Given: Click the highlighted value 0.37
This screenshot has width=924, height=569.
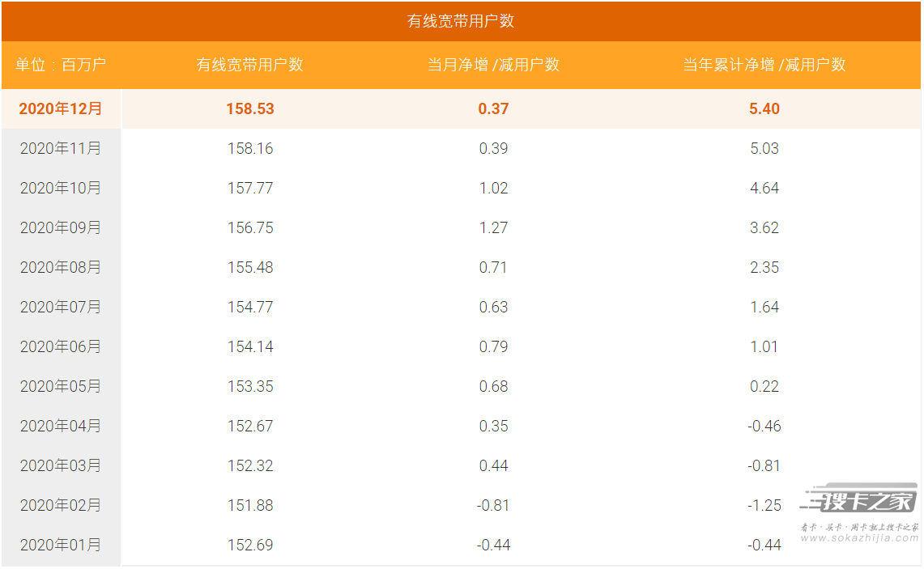Looking at the screenshot, I should [x=493, y=109].
